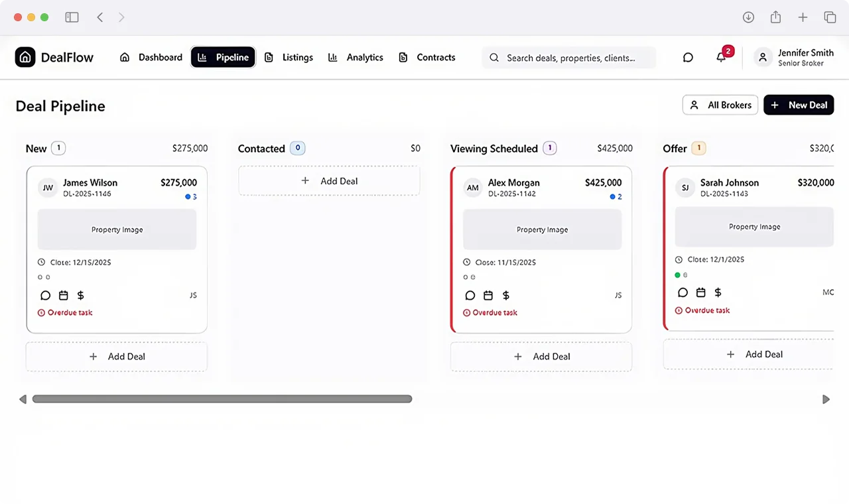Viewport: 849px width, 504px height.
Task: Open comment icon on James Wilson card
Action: tap(45, 295)
